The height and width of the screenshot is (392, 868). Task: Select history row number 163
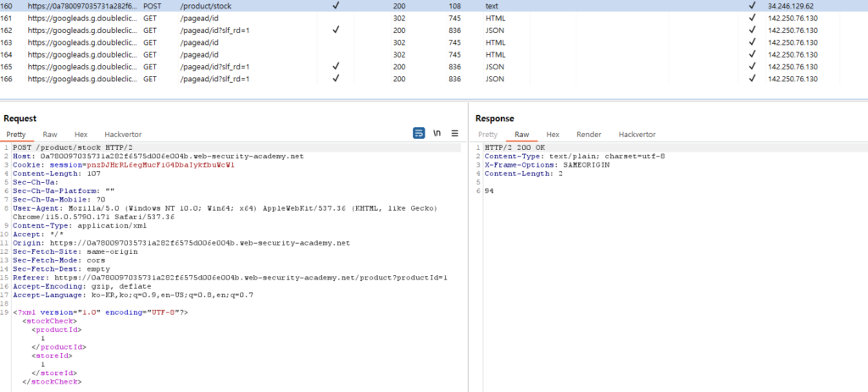[434, 42]
